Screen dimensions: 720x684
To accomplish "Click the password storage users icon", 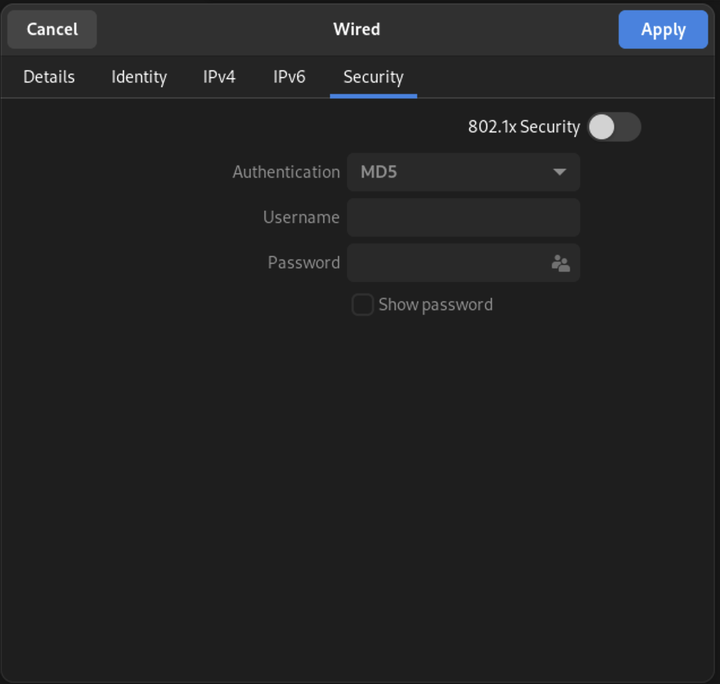I will [x=561, y=264].
